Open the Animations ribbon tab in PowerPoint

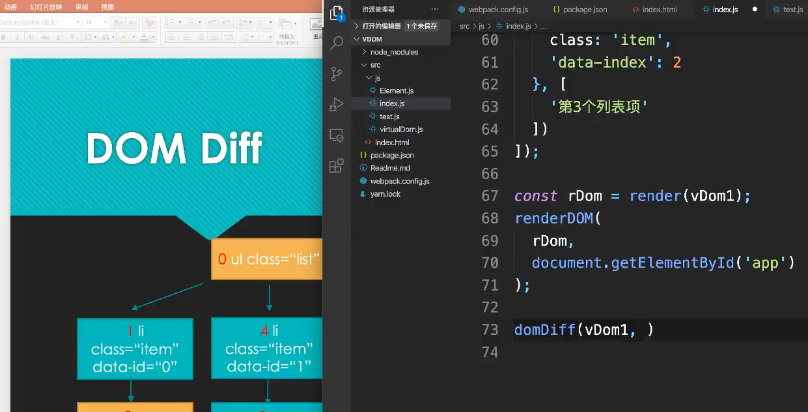click(x=10, y=7)
